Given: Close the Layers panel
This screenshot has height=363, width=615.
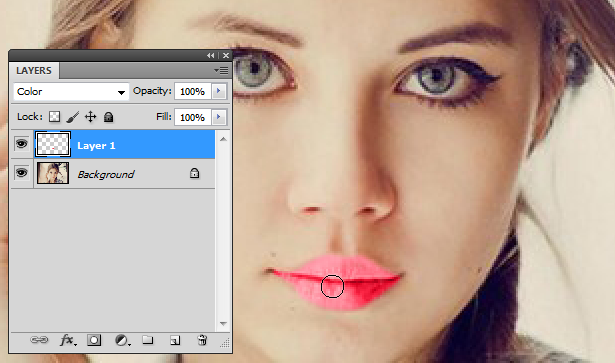Looking at the screenshot, I should [226, 56].
